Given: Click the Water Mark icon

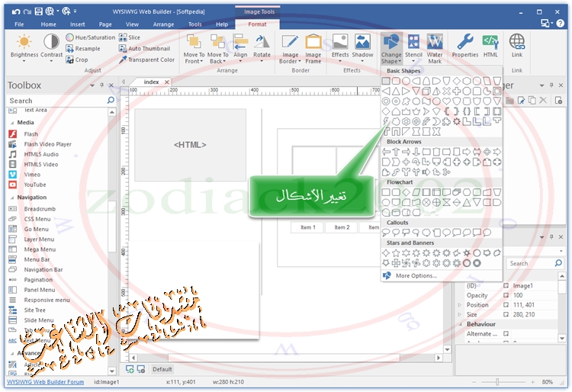Looking at the screenshot, I should pyautogui.click(x=435, y=47).
